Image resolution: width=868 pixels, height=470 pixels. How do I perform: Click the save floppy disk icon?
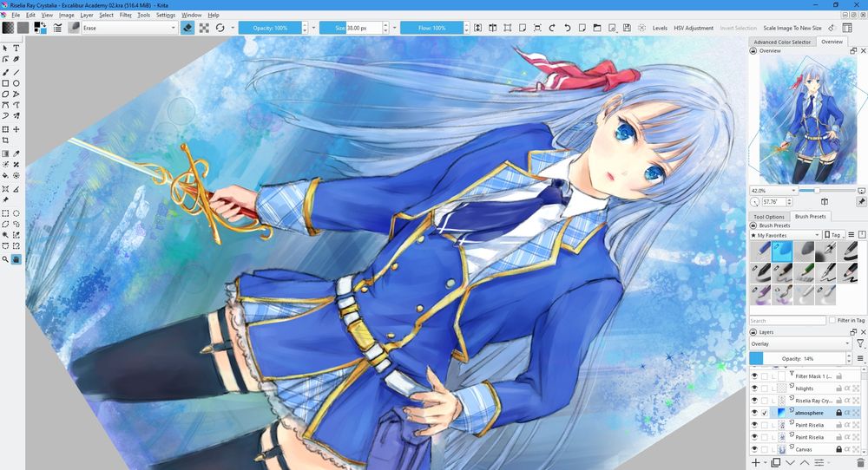click(627, 28)
